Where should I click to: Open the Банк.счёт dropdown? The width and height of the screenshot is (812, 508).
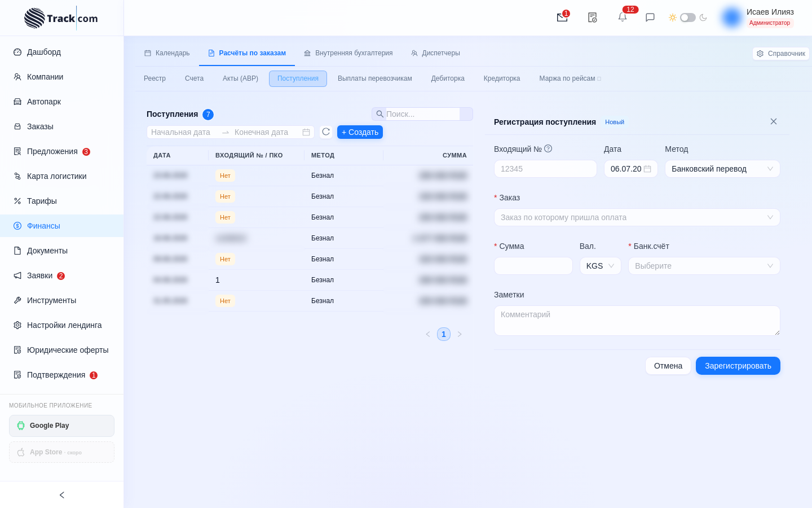coord(704,266)
